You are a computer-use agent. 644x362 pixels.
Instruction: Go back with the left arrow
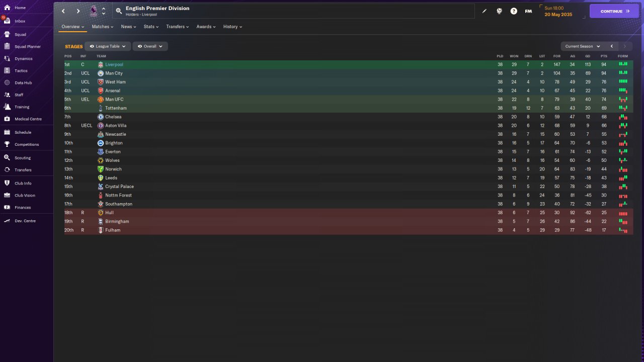pyautogui.click(x=63, y=11)
